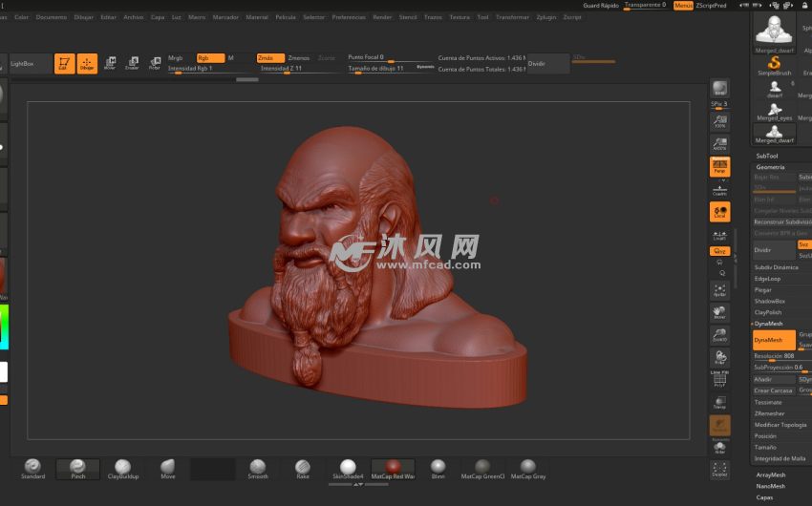Pick the Smooth brush
This screenshot has width=812, height=506.
[258, 468]
